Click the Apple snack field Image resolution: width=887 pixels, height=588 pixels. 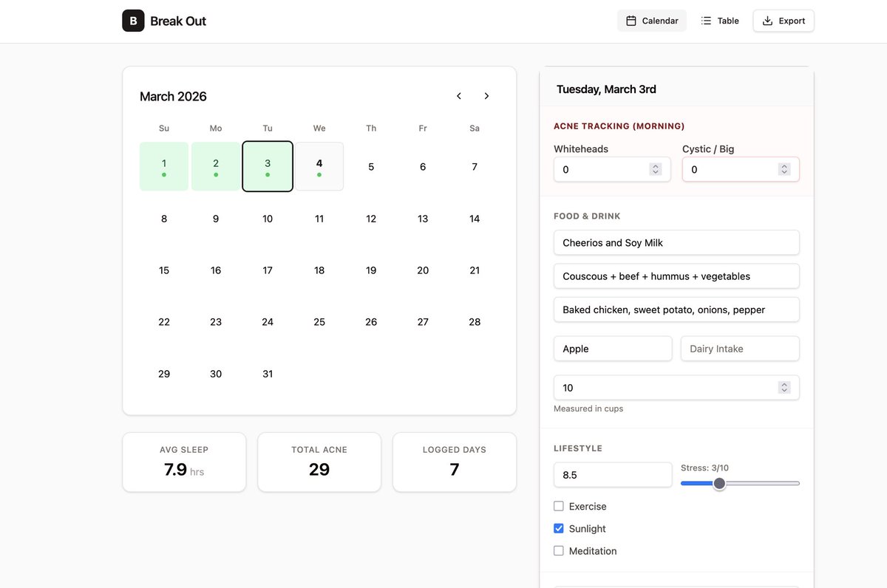pyautogui.click(x=613, y=349)
